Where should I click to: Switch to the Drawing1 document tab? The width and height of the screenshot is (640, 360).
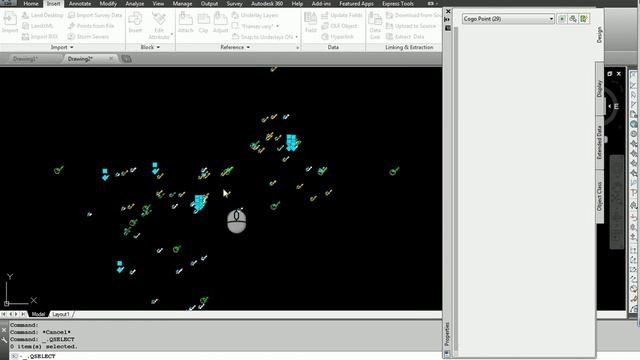[x=25, y=59]
